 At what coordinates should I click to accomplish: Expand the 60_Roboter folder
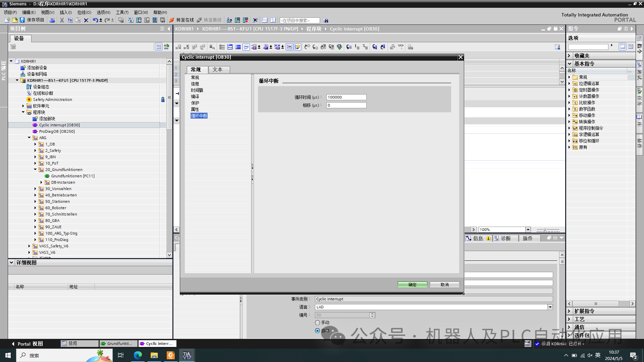(x=35, y=208)
